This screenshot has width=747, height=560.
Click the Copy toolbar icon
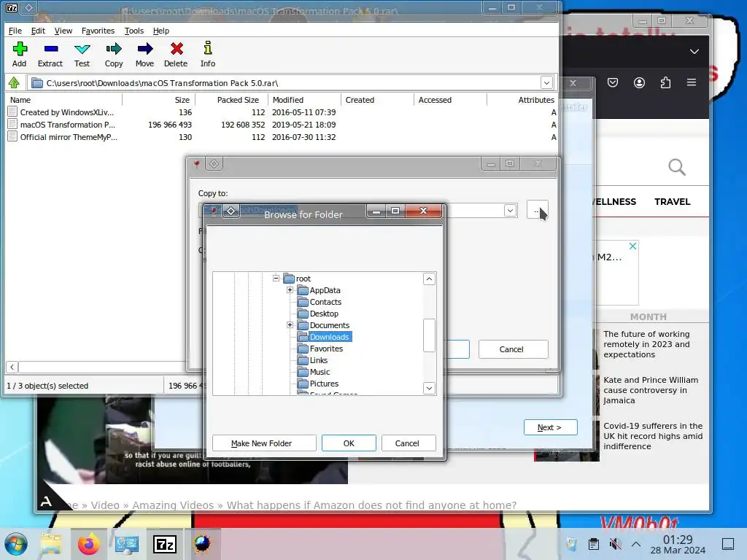coord(114,55)
